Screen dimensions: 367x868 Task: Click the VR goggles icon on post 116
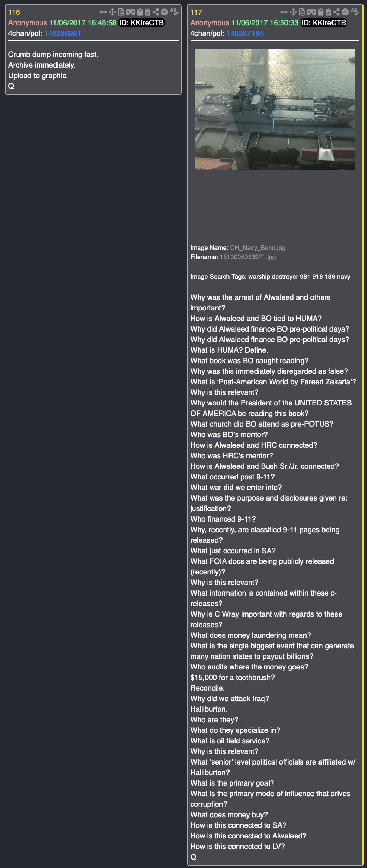coord(130,12)
